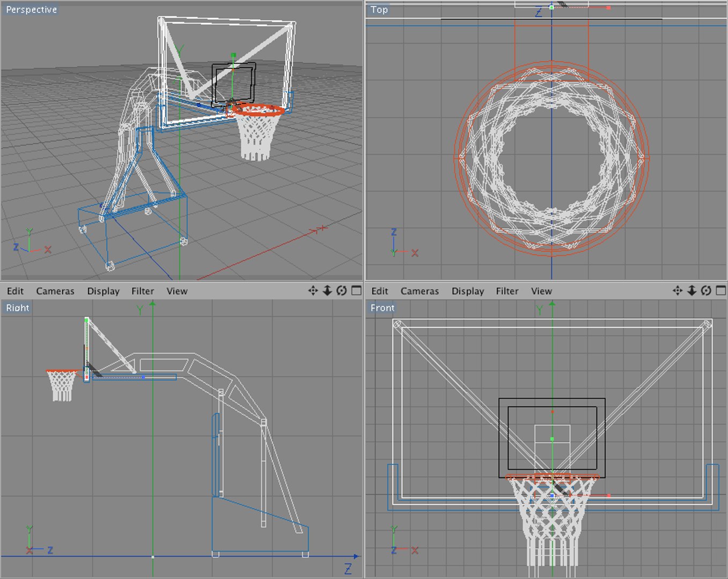728x579 pixels.
Task: Open the View menu of the Right viewport
Action: (177, 291)
